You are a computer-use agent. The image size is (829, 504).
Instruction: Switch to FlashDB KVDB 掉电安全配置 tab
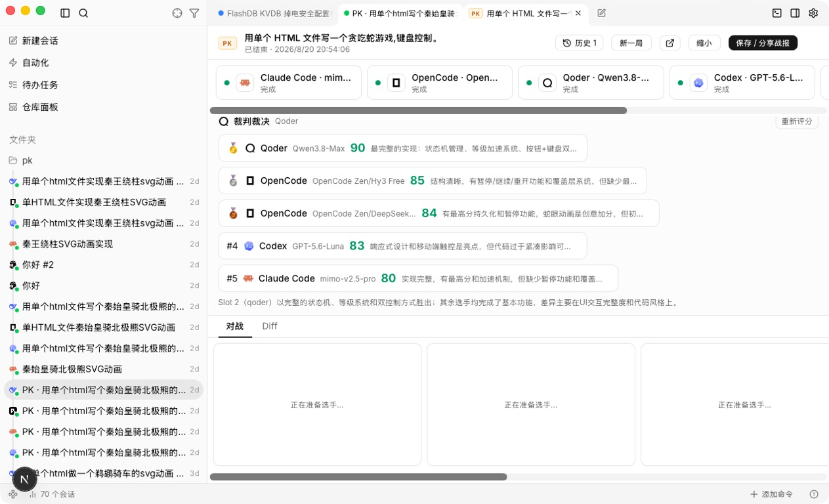click(275, 13)
